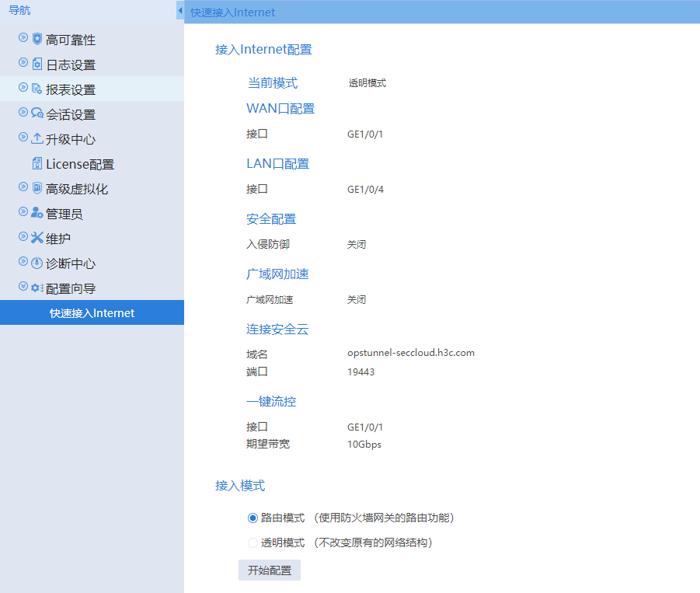Click the LAN interface value GE1/0/4
The width and height of the screenshot is (700, 593).
tap(366, 190)
